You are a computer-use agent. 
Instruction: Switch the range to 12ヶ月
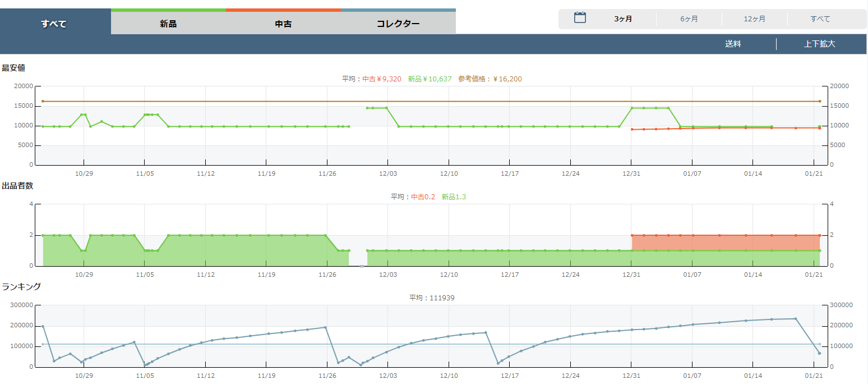pyautogui.click(x=755, y=19)
